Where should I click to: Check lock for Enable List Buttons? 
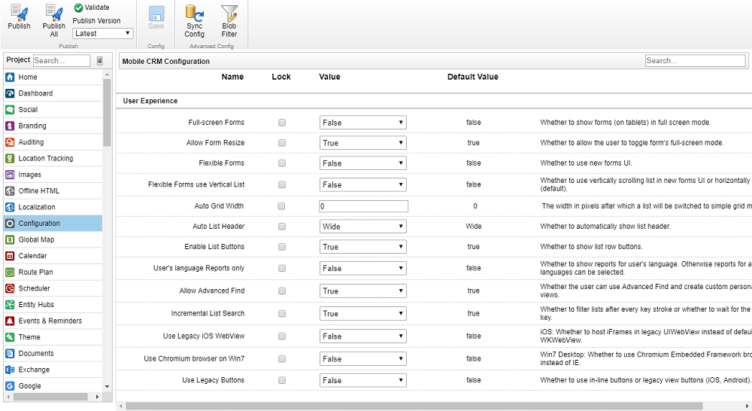282,247
